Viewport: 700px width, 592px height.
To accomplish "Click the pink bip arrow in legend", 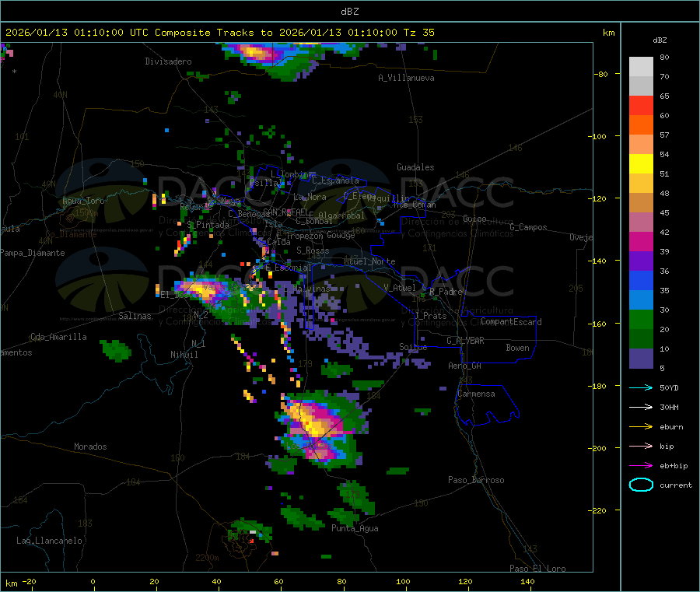I will [641, 446].
